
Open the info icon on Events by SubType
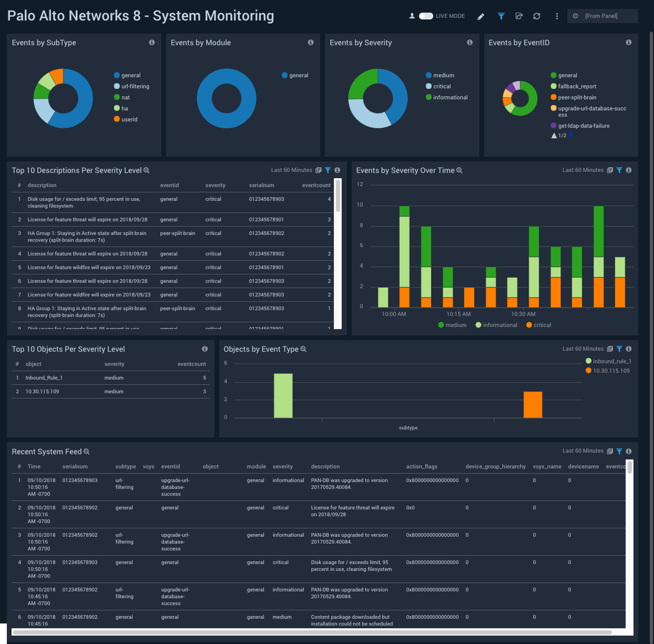151,43
